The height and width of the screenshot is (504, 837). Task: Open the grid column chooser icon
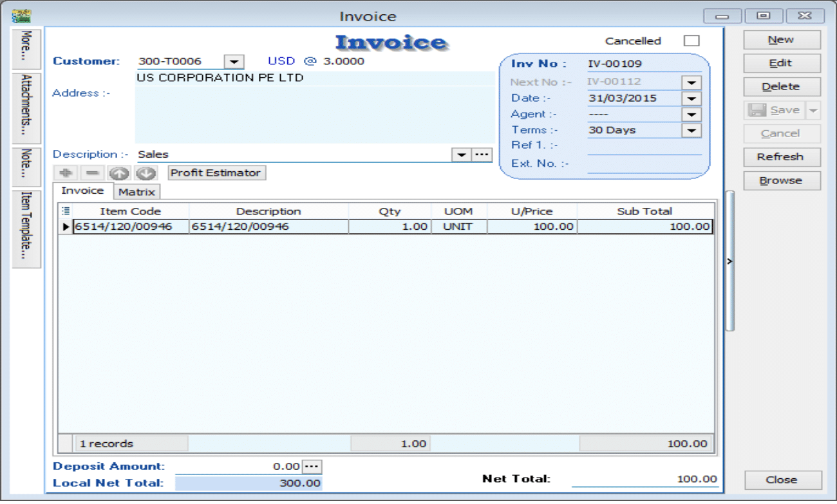(65, 210)
